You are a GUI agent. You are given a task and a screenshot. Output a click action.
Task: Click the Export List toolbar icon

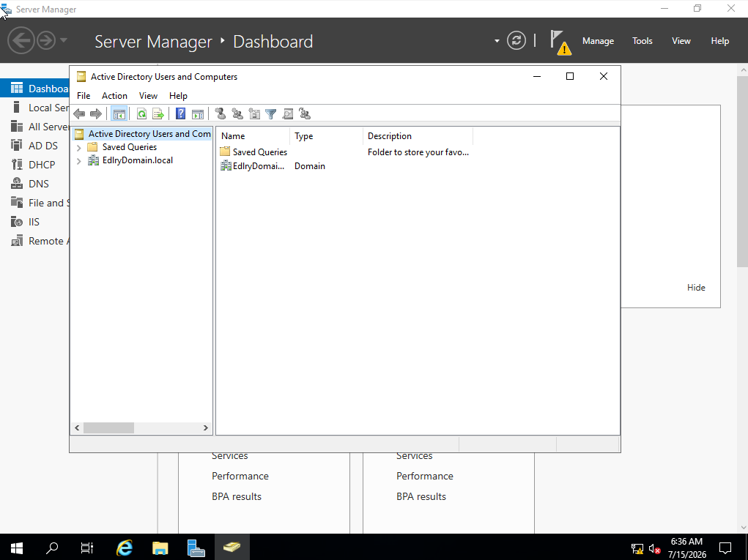point(158,114)
